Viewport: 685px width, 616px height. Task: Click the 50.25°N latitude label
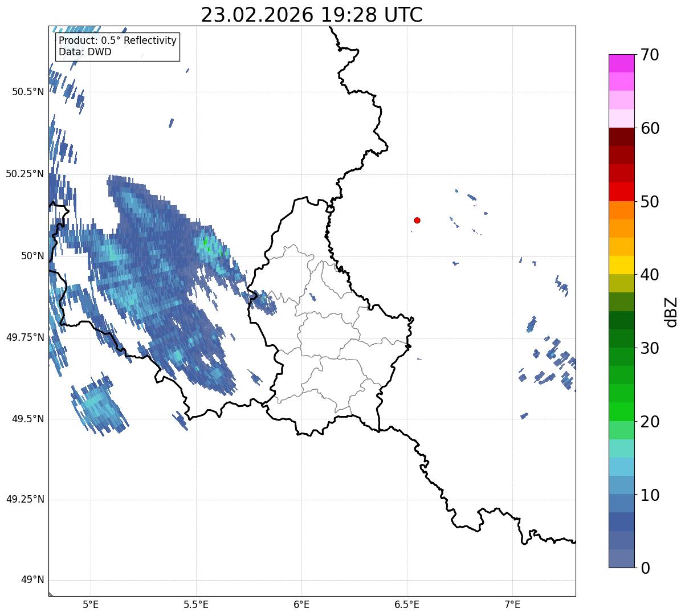(25, 174)
